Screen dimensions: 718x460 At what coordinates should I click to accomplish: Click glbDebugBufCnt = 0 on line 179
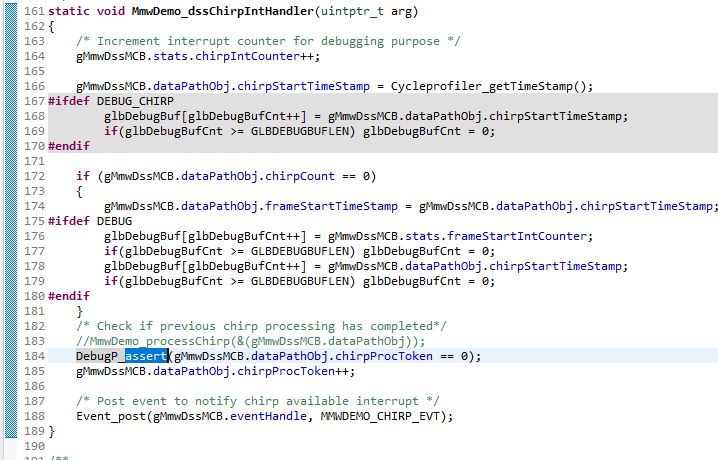tap(425, 281)
